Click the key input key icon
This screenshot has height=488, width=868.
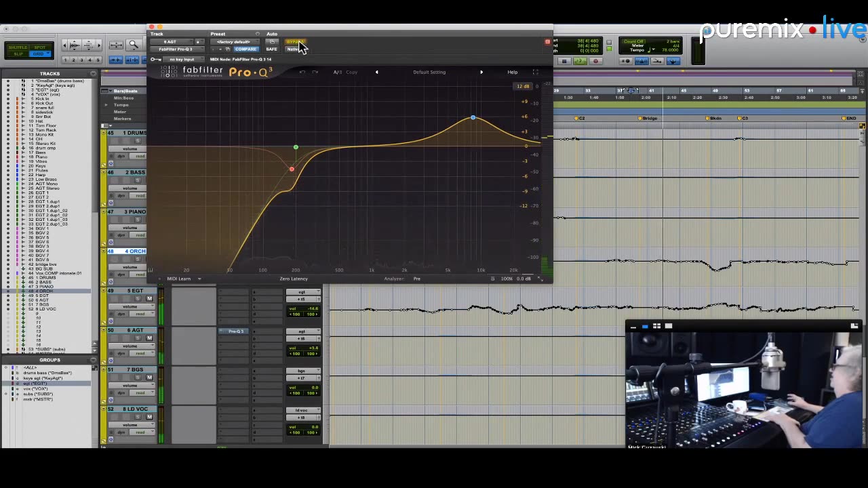156,60
